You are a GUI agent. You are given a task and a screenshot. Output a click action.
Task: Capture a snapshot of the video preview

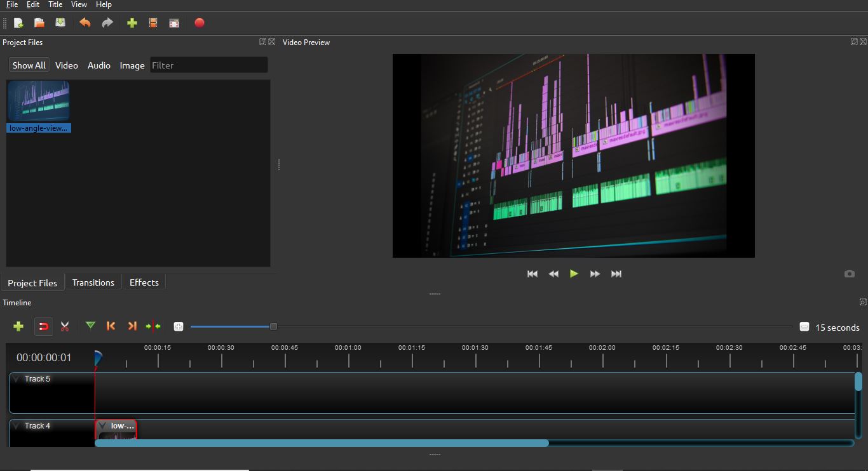point(850,273)
